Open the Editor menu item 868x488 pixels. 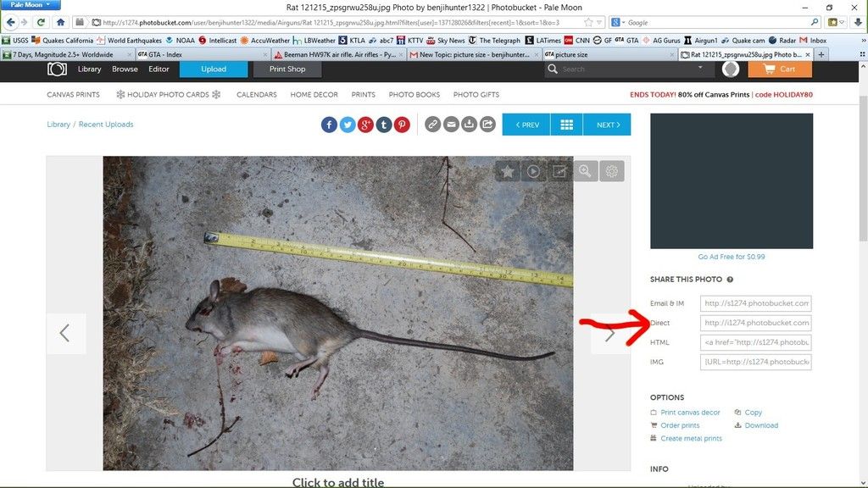coord(159,69)
